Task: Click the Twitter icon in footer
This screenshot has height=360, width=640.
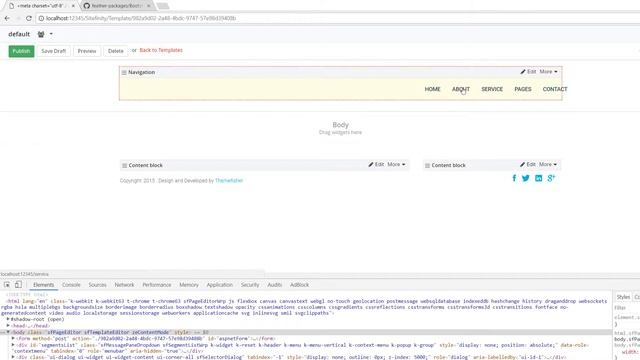Action: pyautogui.click(x=526, y=178)
